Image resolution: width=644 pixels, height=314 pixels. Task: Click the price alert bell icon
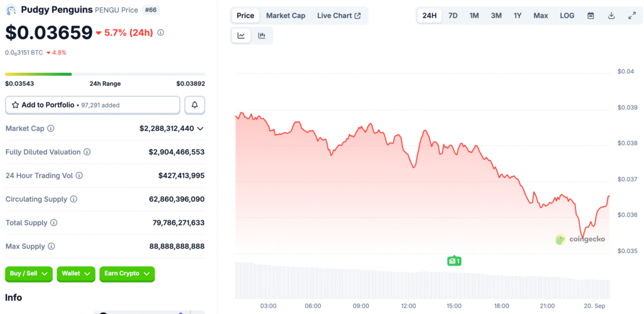(195, 105)
